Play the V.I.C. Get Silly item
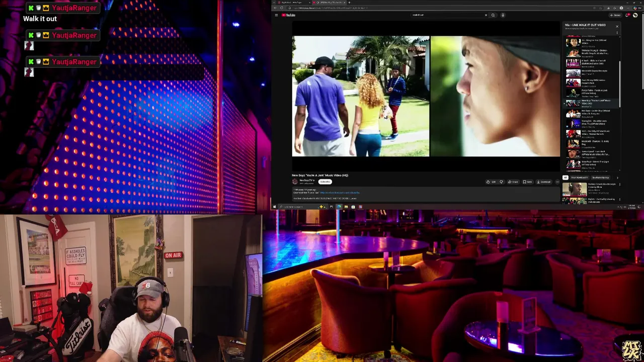The width and height of the screenshot is (644, 362). (x=591, y=134)
